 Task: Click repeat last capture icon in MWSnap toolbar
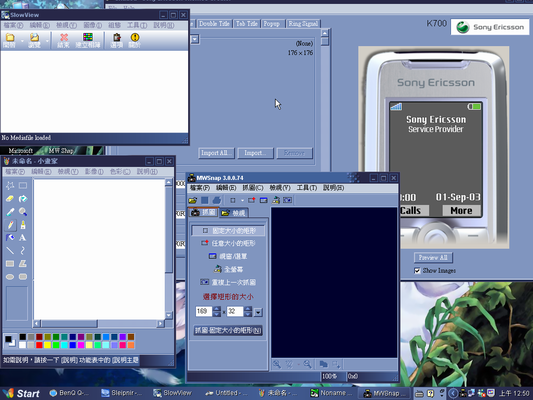(x=288, y=200)
